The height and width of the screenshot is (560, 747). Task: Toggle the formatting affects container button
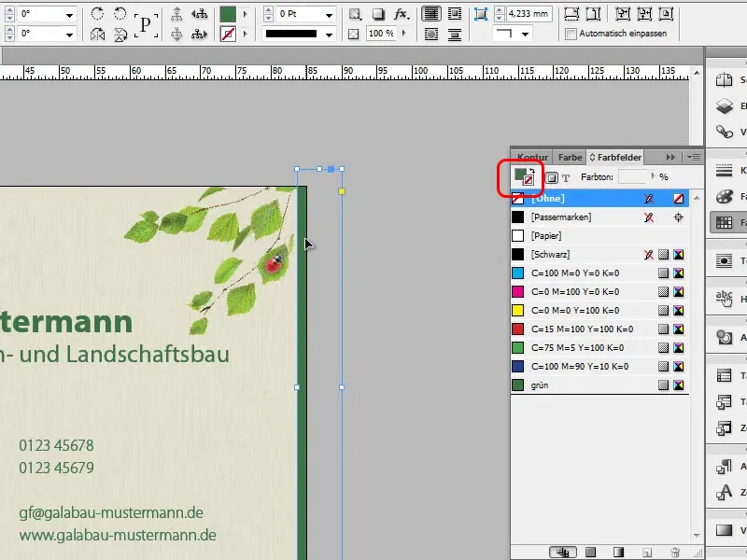click(552, 177)
